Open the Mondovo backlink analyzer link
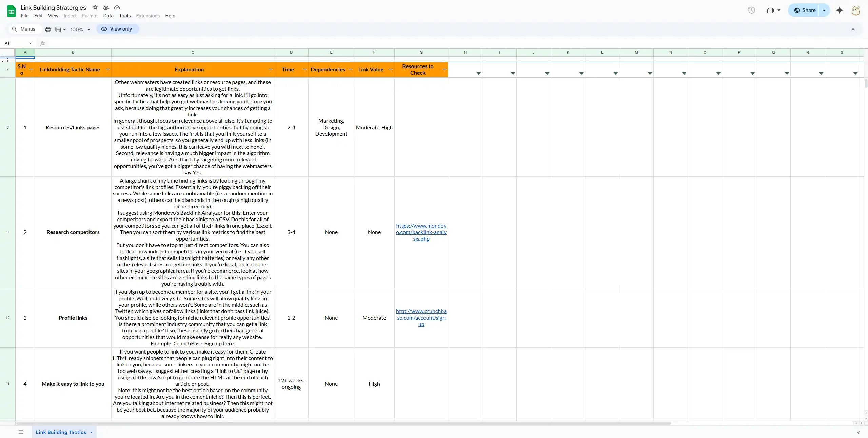The width and height of the screenshot is (868, 438). pos(421,232)
